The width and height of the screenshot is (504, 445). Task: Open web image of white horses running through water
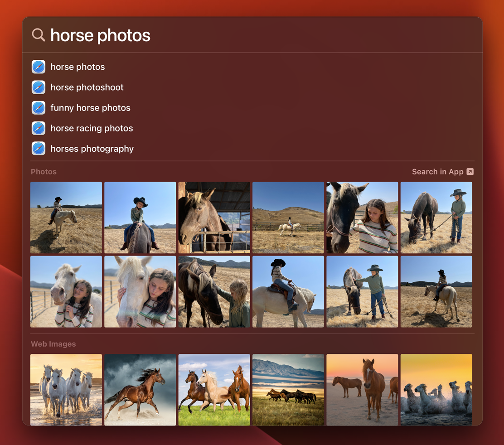(x=66, y=390)
